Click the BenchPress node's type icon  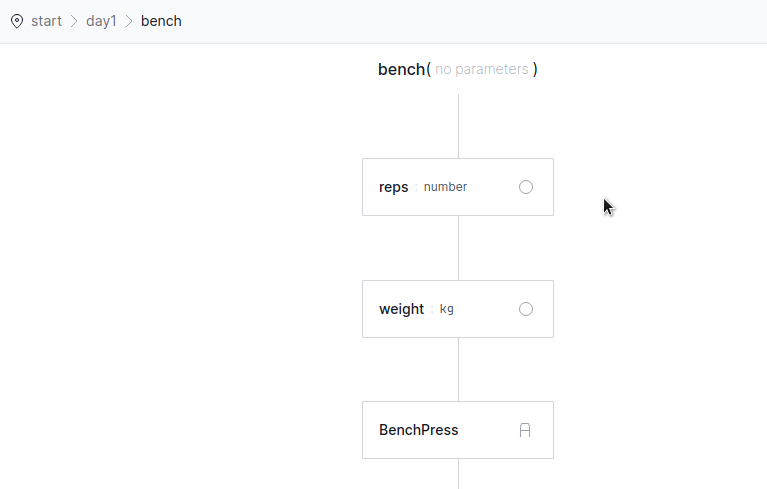point(525,430)
